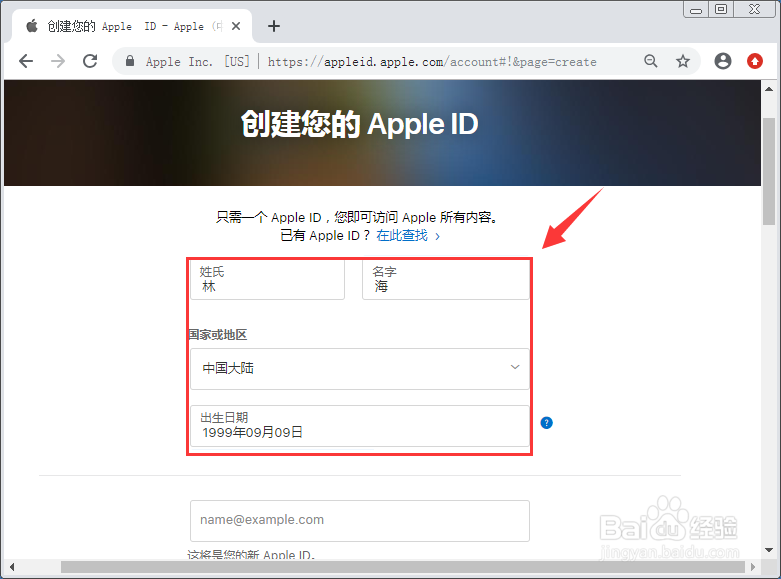Click the horizontal scrollbar right arrow
Image resolution: width=781 pixels, height=579 pixels.
[x=753, y=567]
